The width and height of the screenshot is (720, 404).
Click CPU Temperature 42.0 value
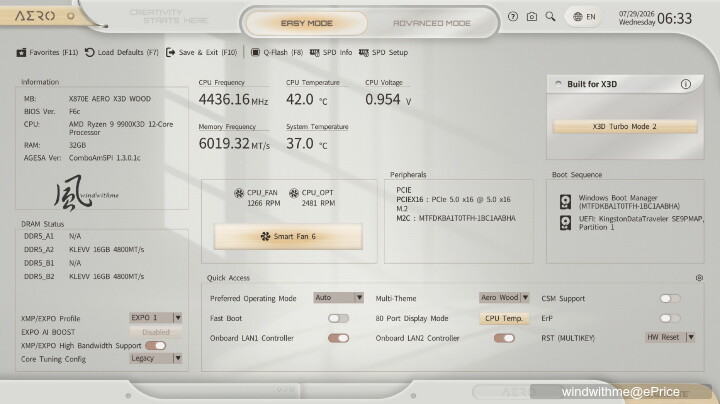[307, 100]
